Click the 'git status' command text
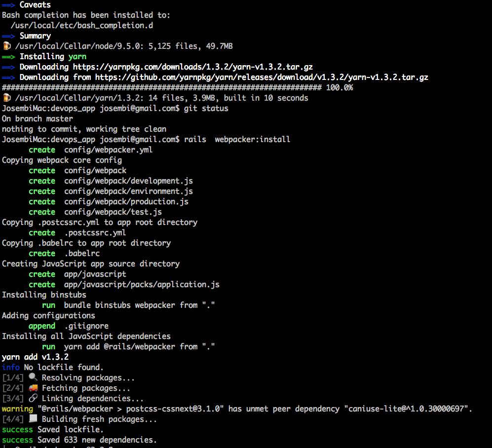 tap(206, 108)
